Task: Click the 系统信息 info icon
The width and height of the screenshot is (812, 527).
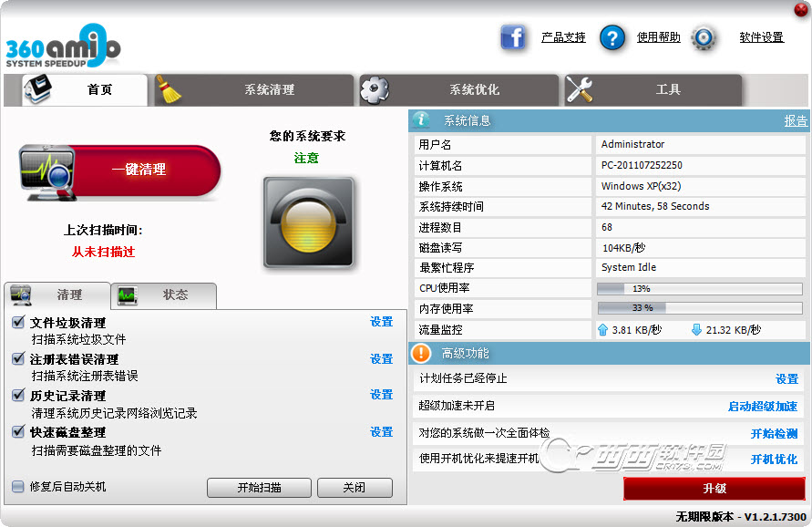Action: click(421, 119)
